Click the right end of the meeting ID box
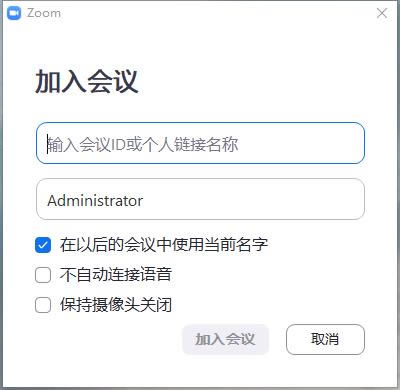400x390 pixels. pyautogui.click(x=353, y=143)
